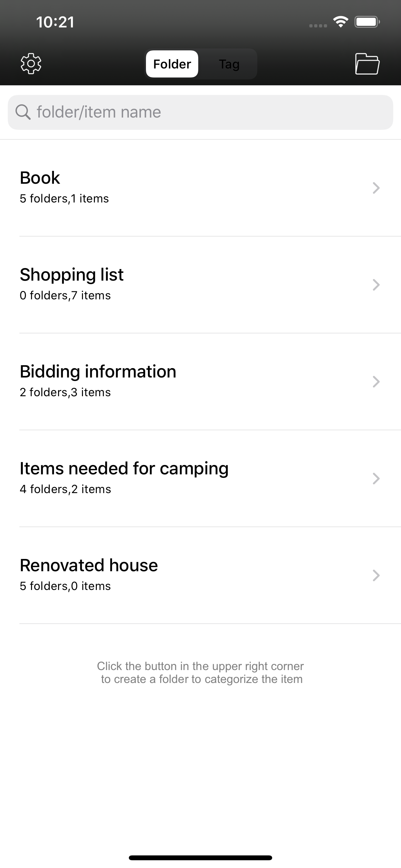Screen dimensions: 401x868
Task: Tap the home indicator bar
Action: (x=200, y=858)
